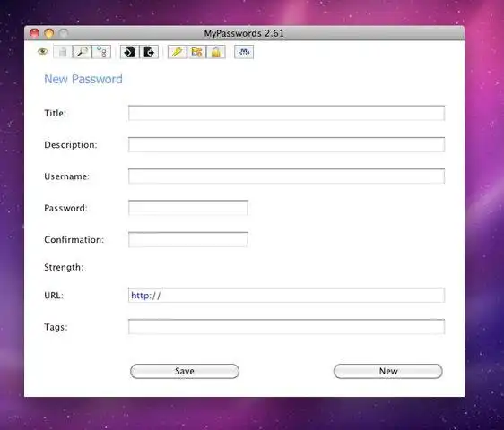
Task: Select the Password input box
Action: [188, 208]
